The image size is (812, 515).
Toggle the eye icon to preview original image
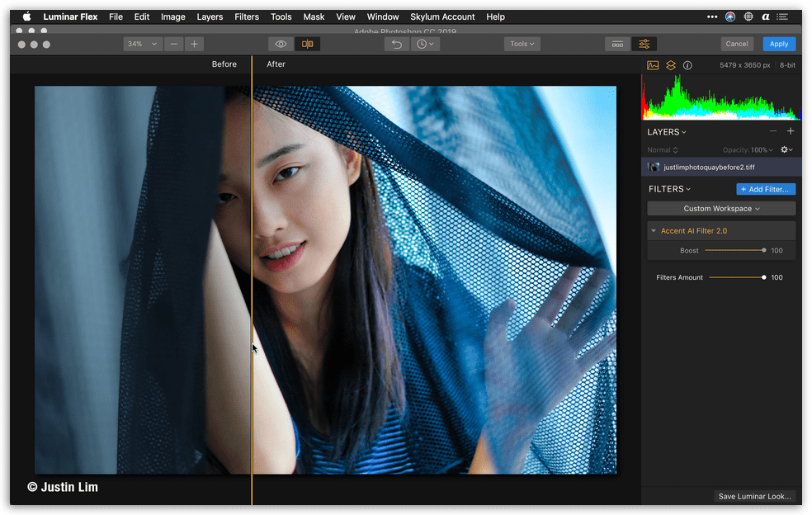pos(281,44)
